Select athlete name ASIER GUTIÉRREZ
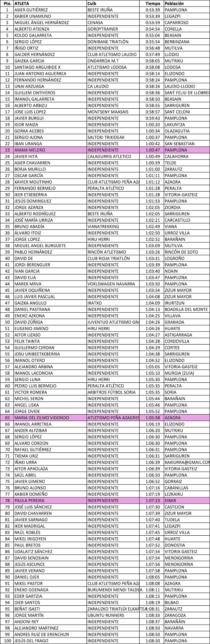The height and width of the screenshot is (644, 210). [x=31, y=10]
